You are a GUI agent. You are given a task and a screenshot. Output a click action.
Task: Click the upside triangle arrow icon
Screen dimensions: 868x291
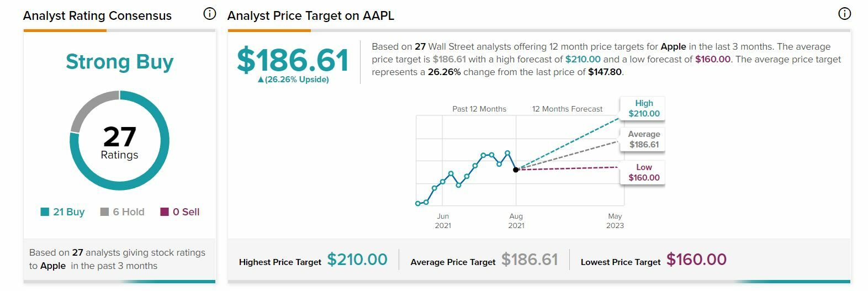261,80
